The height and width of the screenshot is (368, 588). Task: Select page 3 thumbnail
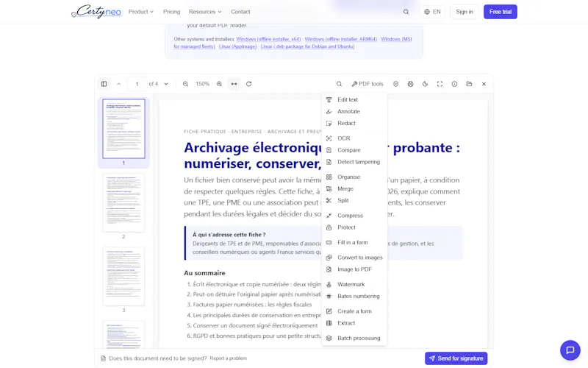123,277
